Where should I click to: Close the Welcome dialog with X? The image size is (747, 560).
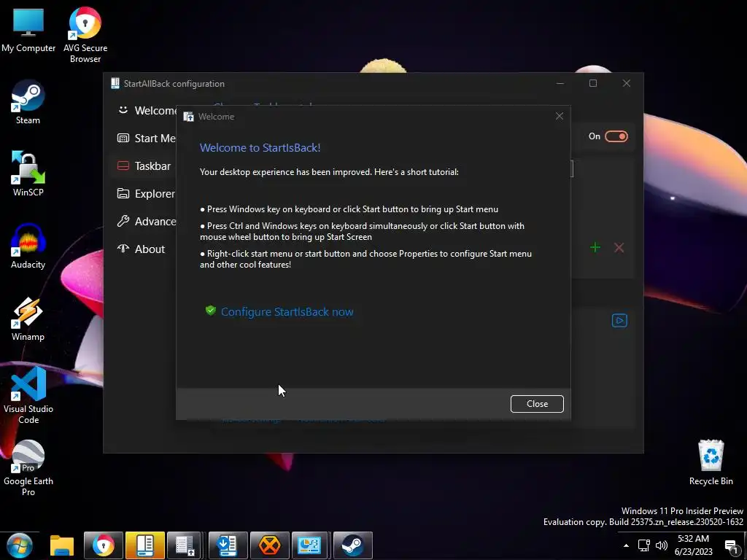[x=560, y=116]
